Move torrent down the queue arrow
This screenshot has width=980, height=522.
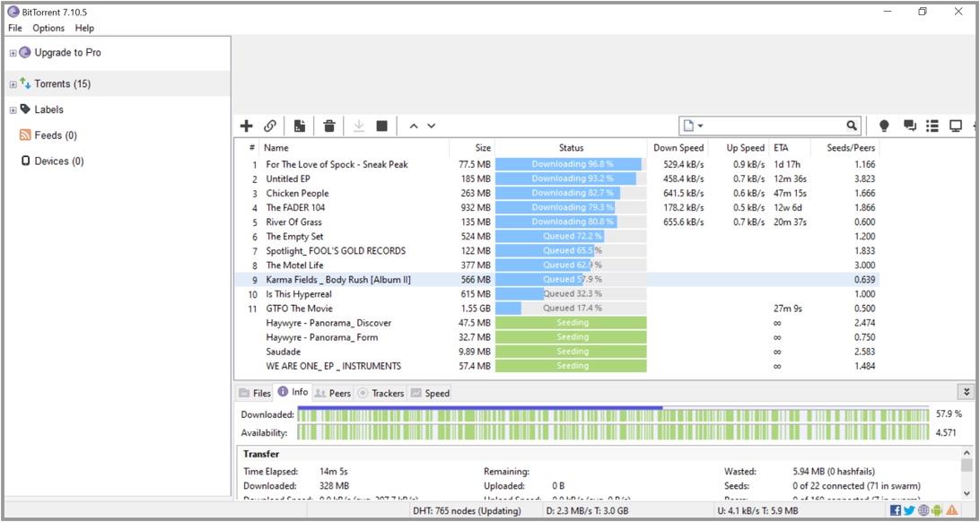pos(432,126)
